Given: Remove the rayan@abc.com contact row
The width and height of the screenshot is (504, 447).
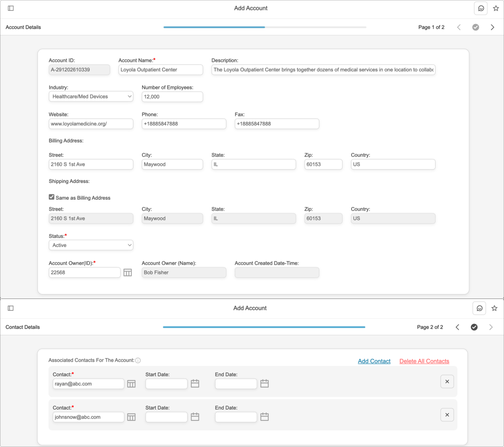Looking at the screenshot, I should 447,382.
